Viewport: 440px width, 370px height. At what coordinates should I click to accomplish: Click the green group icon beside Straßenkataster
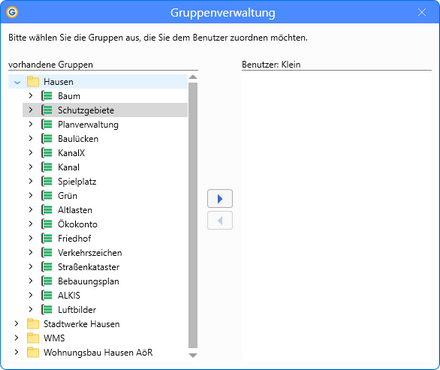tap(47, 267)
